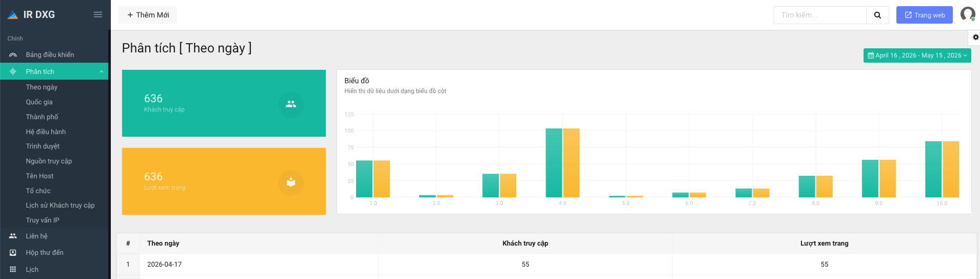This screenshot has width=980, height=279.
Task: Click the green bar at 3.0
Action: 491,185
